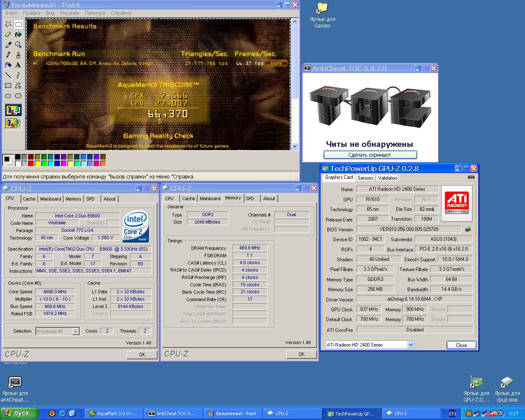
Task: Click the More button in AquaMark results
Action: click(x=276, y=63)
